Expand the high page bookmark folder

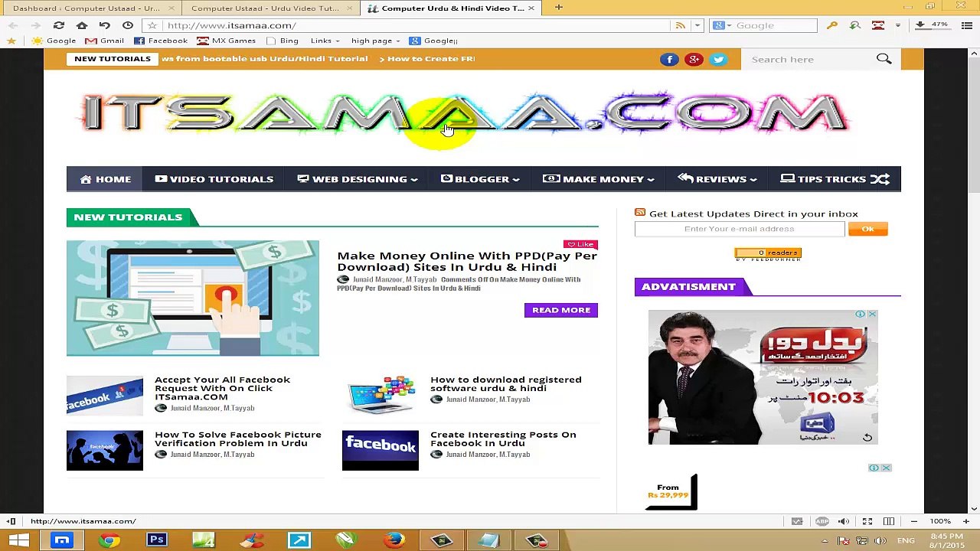click(376, 41)
